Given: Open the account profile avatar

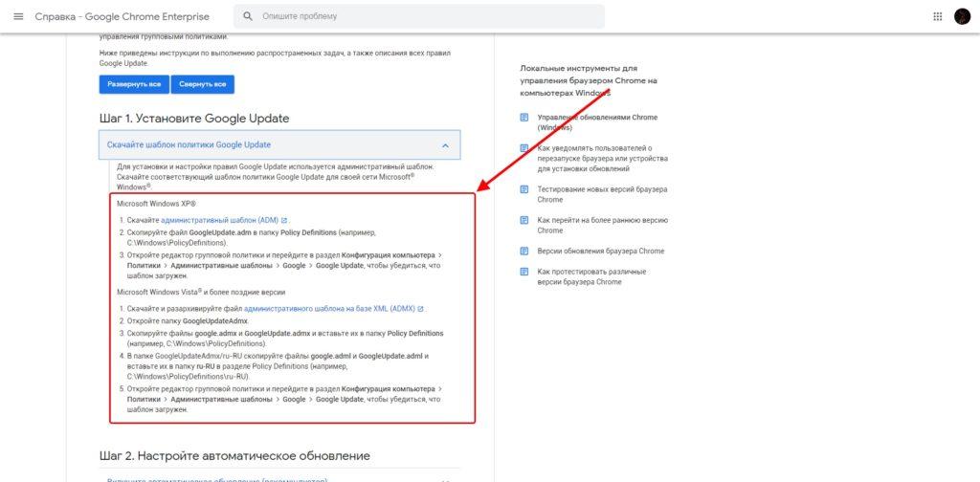Looking at the screenshot, I should (962, 17).
